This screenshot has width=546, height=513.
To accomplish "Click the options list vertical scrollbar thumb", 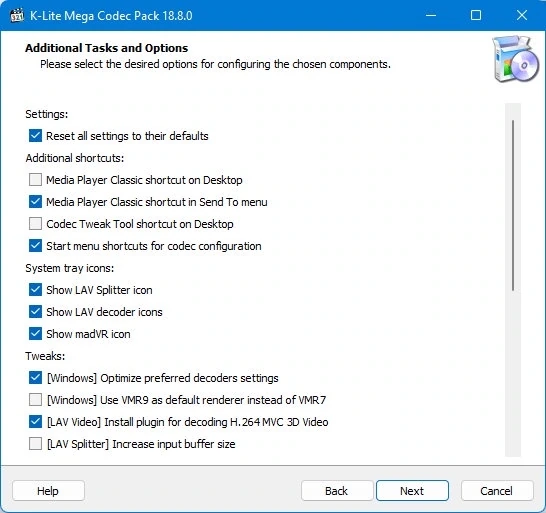I will coord(513,205).
